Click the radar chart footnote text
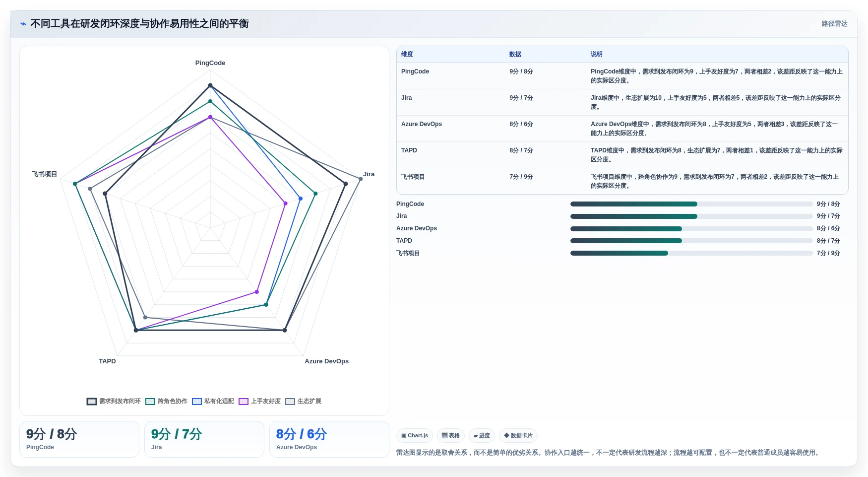Image resolution: width=868 pixels, height=477 pixels. point(608,453)
